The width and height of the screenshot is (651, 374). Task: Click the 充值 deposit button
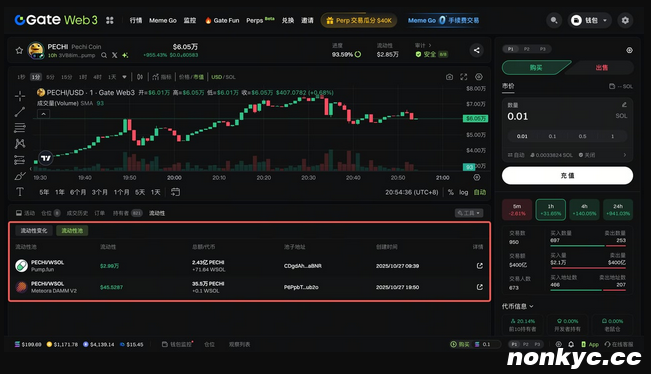567,176
